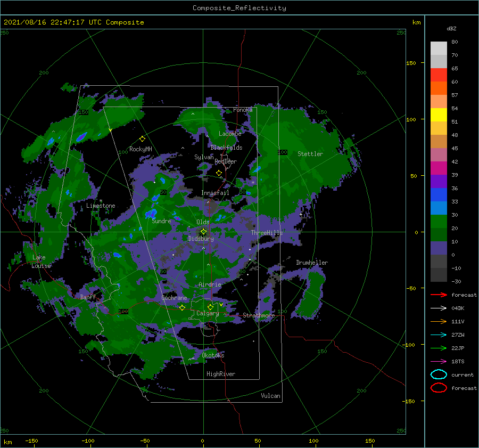
Task: Click the Composite_Reflectivity title
Action: (x=240, y=8)
